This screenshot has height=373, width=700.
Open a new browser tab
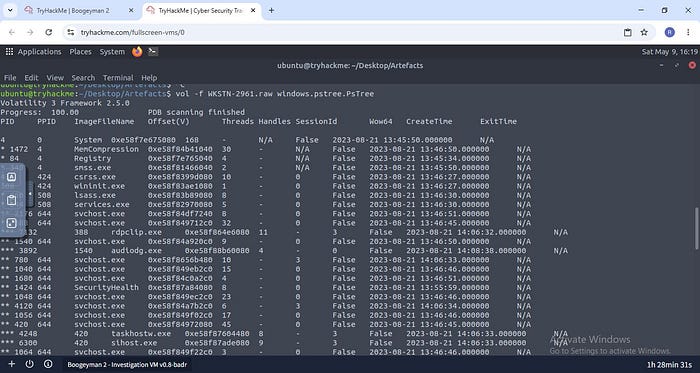tap(271, 11)
